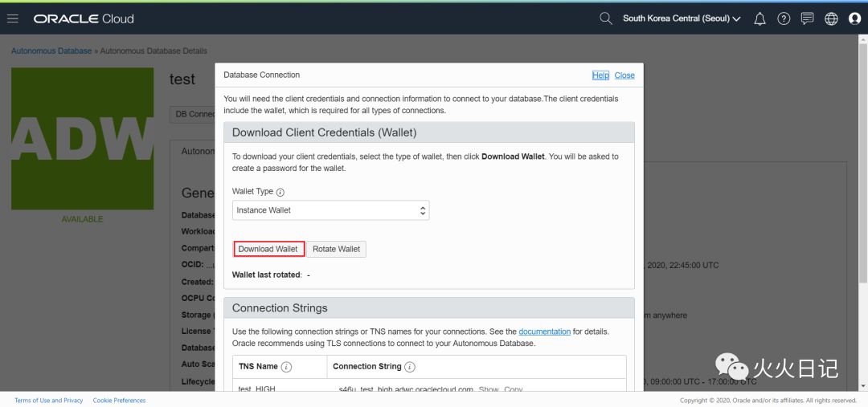The height and width of the screenshot is (407, 868).
Task: Select the Connection Strings section header
Action: coord(429,308)
